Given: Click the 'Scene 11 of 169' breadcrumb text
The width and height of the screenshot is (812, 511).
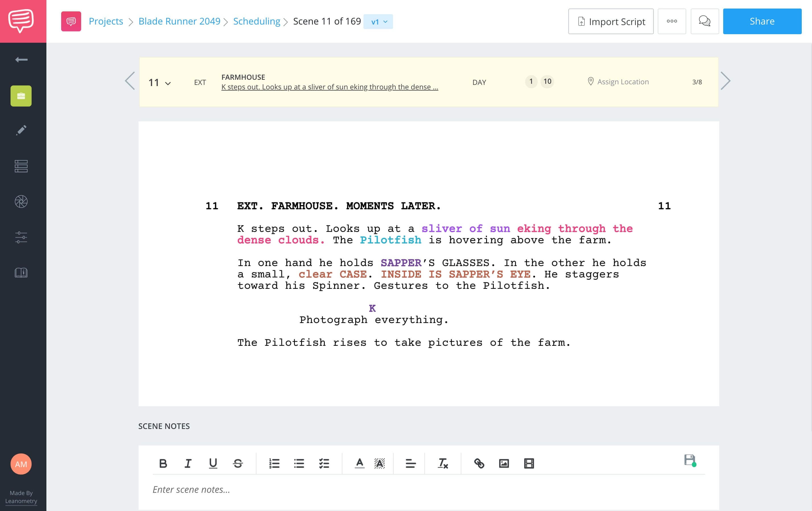Looking at the screenshot, I should pyautogui.click(x=327, y=21).
